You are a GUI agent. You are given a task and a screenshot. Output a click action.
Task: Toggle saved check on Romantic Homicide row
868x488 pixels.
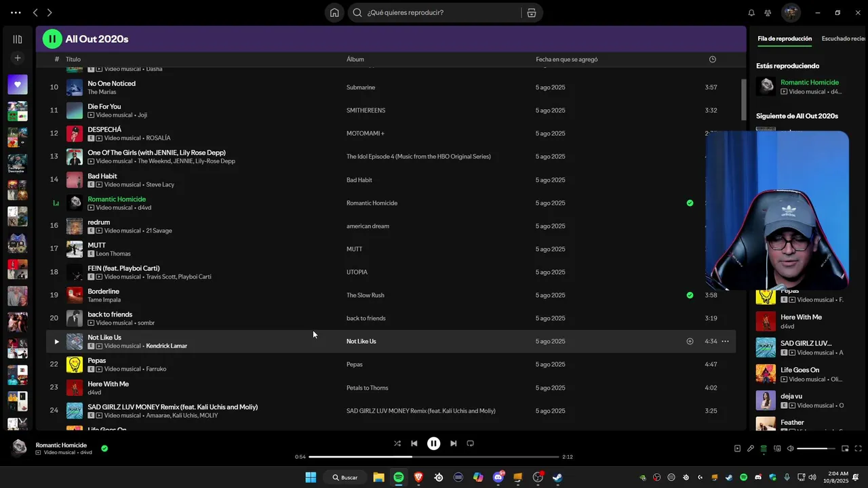click(690, 203)
